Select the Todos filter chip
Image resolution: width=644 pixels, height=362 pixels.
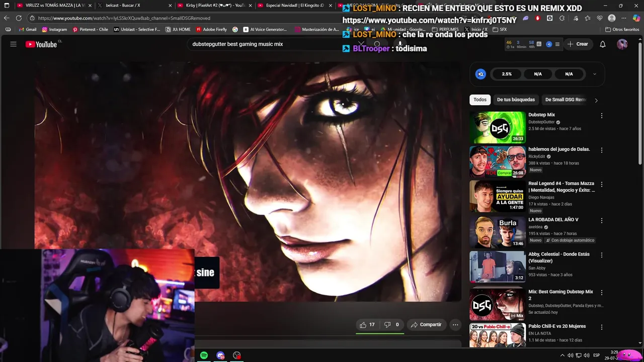coord(480,100)
